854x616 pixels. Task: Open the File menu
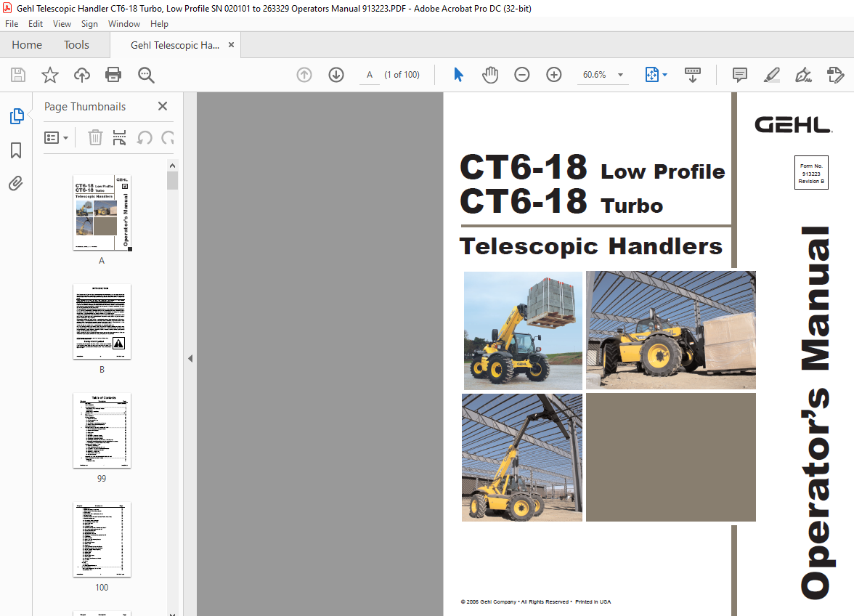12,24
